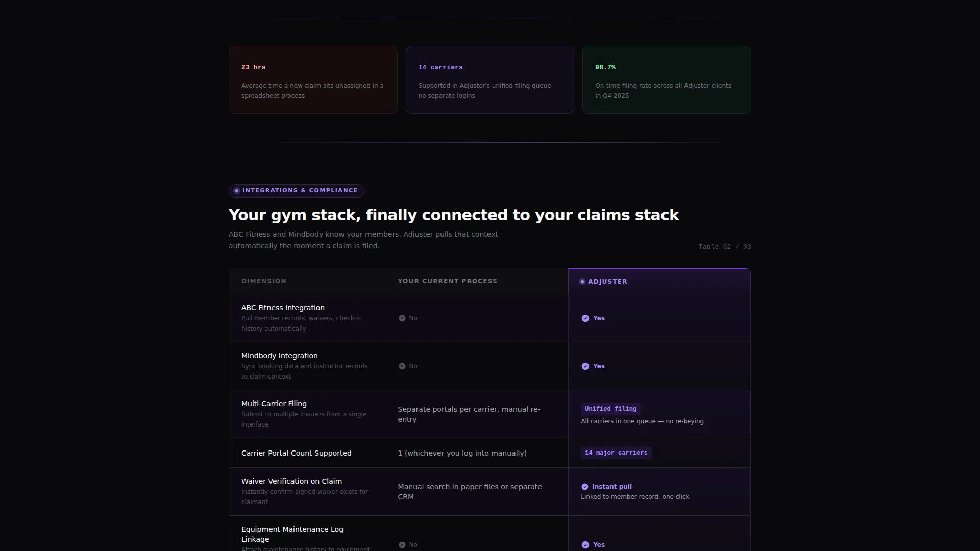Click the Mindbody 'No' cross icon
Viewport: 980px width, 551px height.
(x=402, y=366)
